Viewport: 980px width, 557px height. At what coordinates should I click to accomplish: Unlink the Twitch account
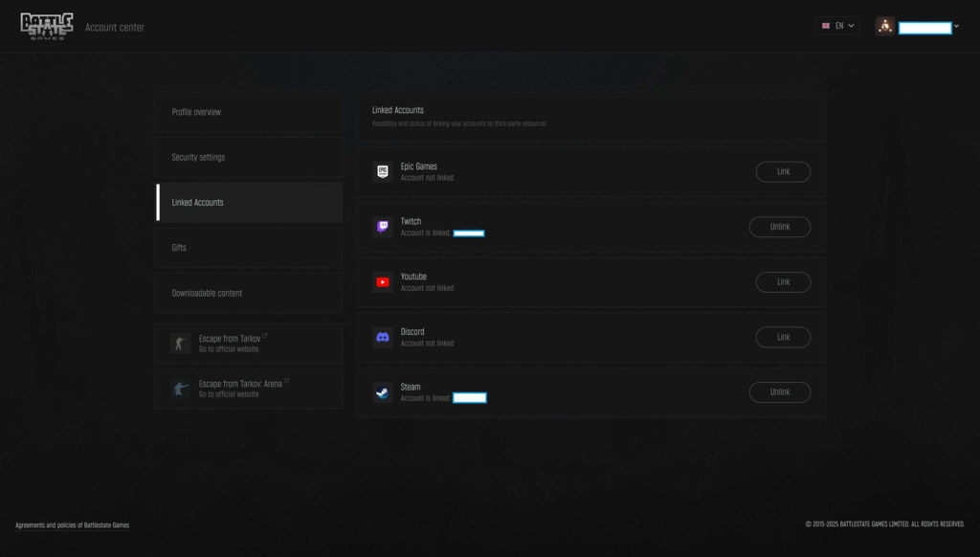(x=780, y=227)
